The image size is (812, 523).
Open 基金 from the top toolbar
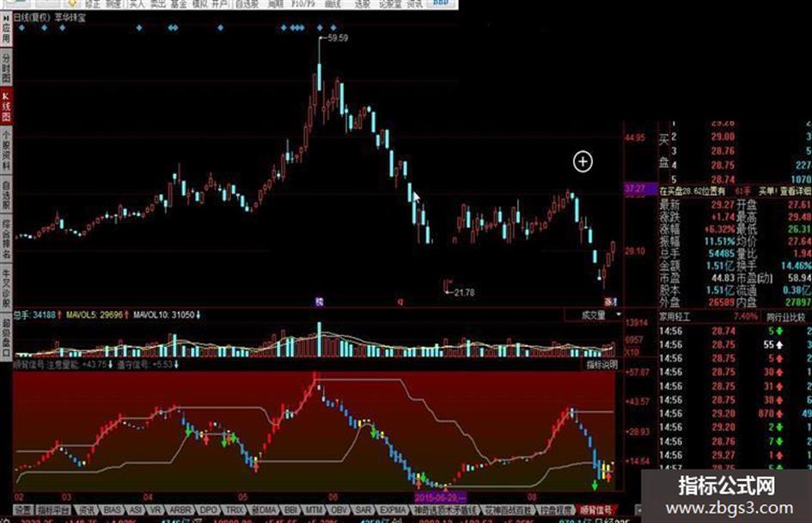[179, 3]
